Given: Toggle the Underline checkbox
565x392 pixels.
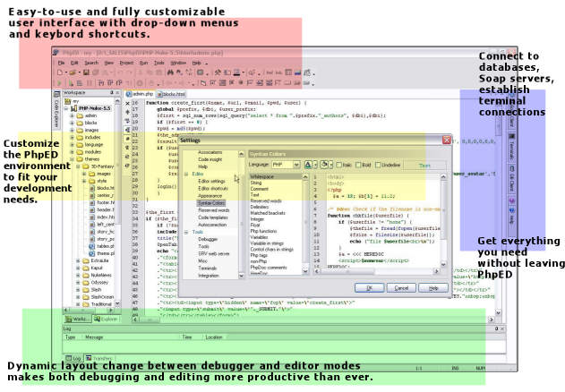Looking at the screenshot, I should [378, 165].
